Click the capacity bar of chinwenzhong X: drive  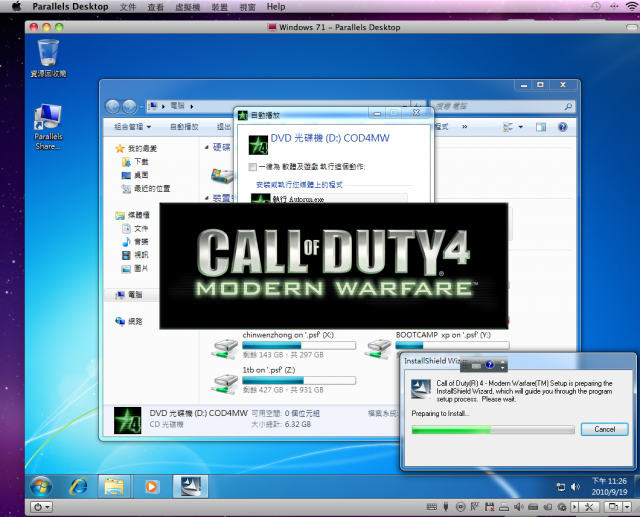coord(299,345)
